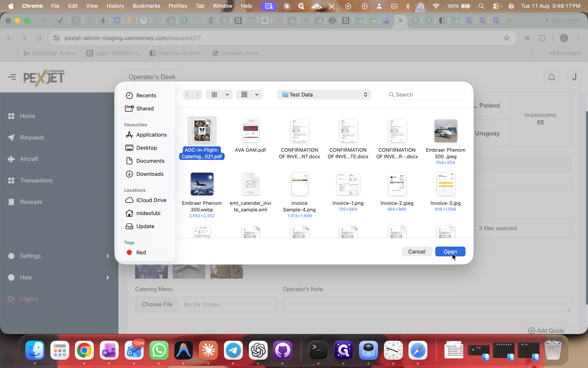Open Transactions in PexJet sidebar
588x368 pixels.
point(36,180)
